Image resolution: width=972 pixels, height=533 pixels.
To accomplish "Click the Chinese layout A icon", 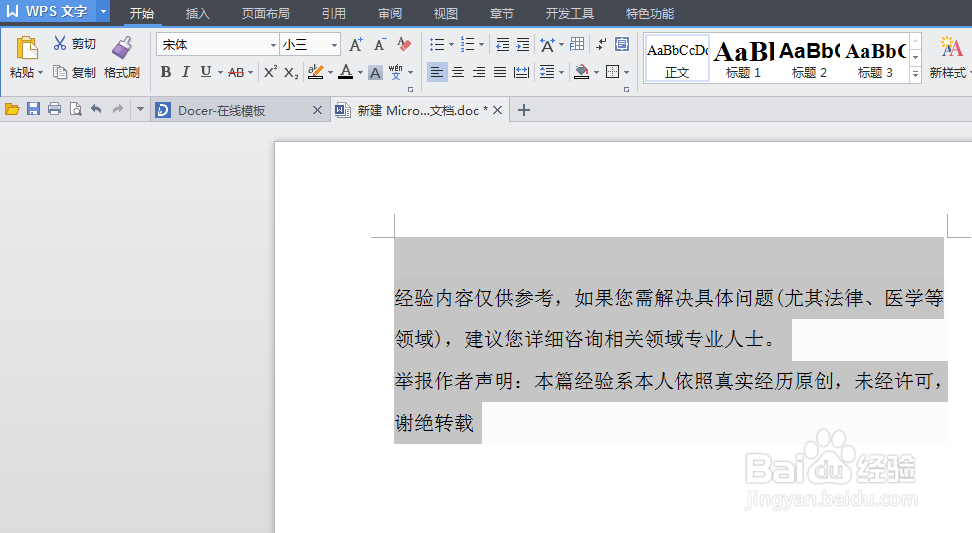I will [547, 45].
